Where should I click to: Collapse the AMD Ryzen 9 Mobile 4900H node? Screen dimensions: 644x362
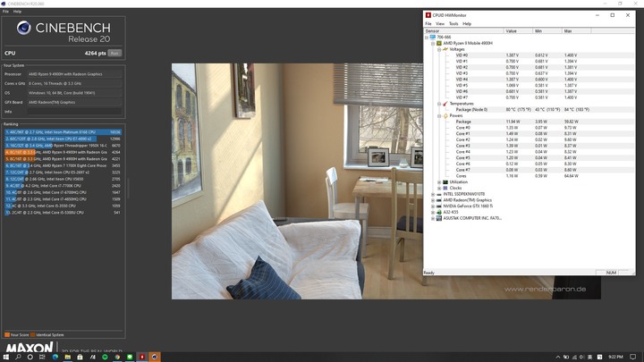click(433, 43)
